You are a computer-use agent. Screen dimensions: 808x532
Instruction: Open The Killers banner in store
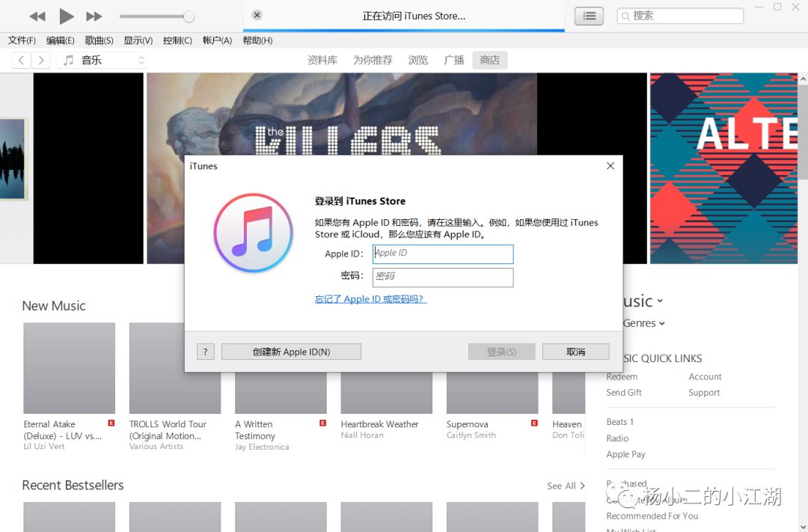tap(342, 114)
